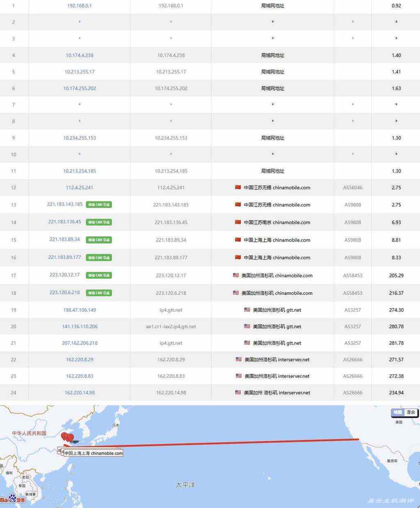Click the US flag in hop 23 interserver.net row

point(239,376)
